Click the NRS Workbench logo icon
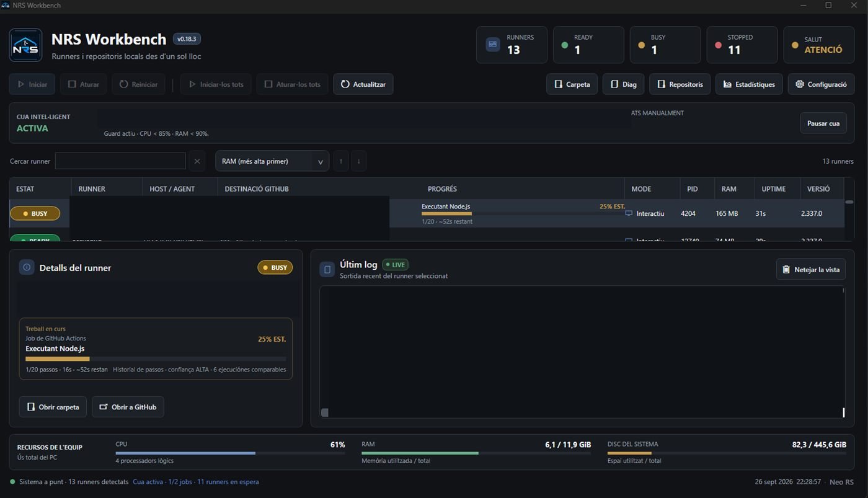This screenshot has height=498, width=868. click(x=25, y=45)
